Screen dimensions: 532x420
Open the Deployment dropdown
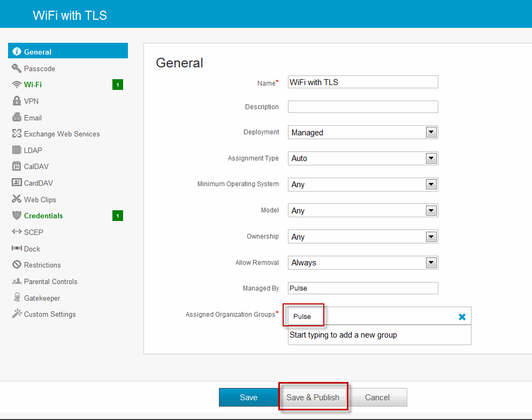431,132
